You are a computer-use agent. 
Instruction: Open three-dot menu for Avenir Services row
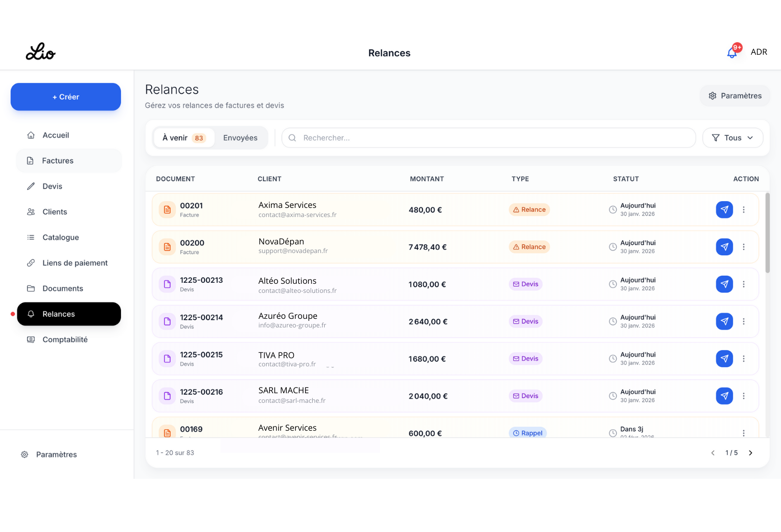click(744, 433)
